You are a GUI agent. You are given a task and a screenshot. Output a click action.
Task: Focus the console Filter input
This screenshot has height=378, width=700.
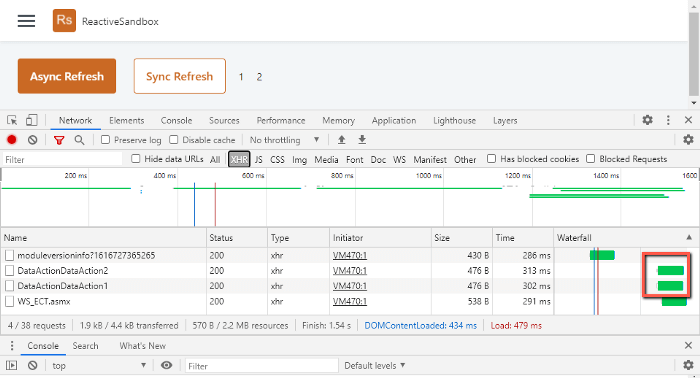pyautogui.click(x=262, y=366)
